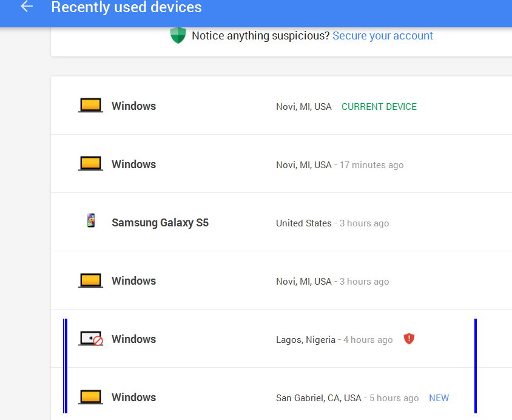Viewport: 512px width, 420px height.
Task: Select the Lagos, Nigeria device row
Action: tap(281, 339)
